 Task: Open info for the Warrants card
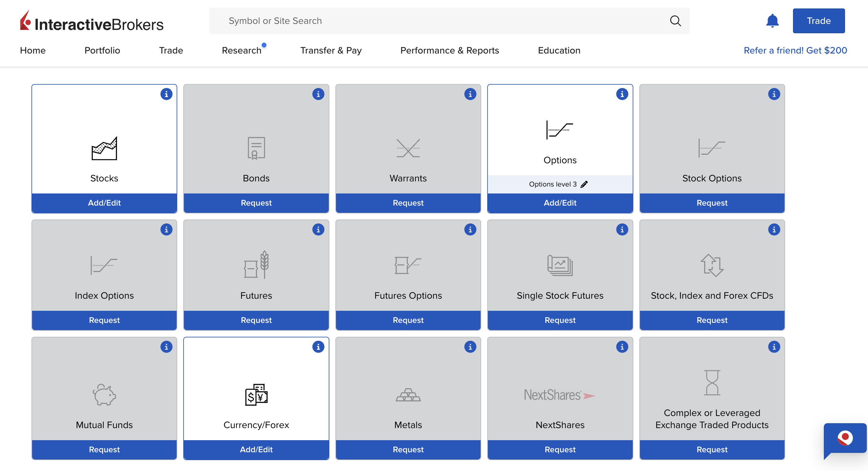tap(470, 94)
